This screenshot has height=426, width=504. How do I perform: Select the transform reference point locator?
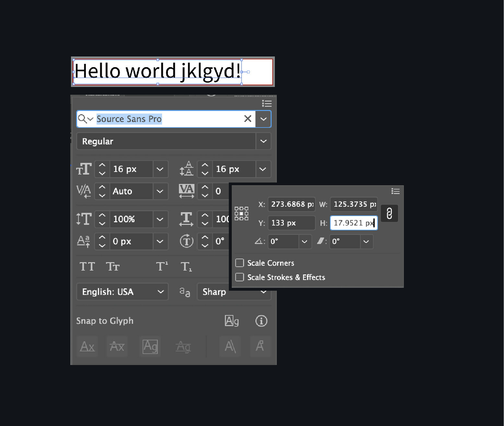coord(241,213)
